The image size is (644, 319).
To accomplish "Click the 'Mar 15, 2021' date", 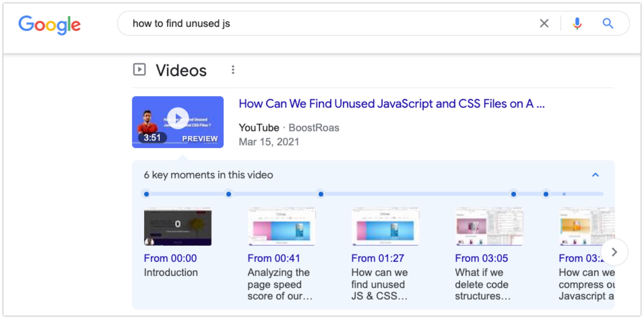I will (269, 142).
